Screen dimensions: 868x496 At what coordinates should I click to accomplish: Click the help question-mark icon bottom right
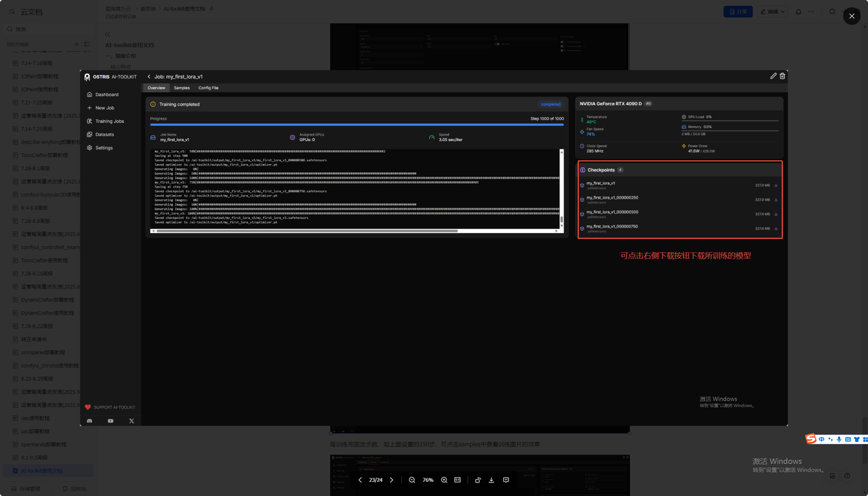click(x=847, y=476)
